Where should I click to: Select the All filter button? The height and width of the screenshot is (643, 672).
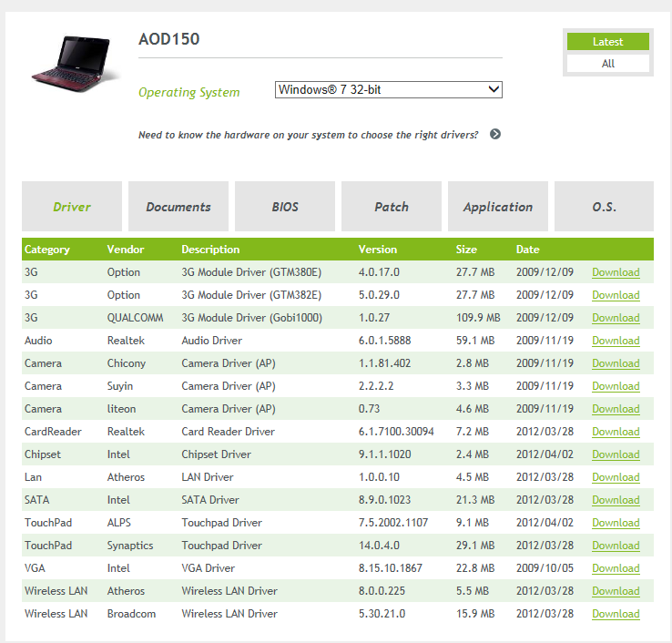tap(607, 64)
